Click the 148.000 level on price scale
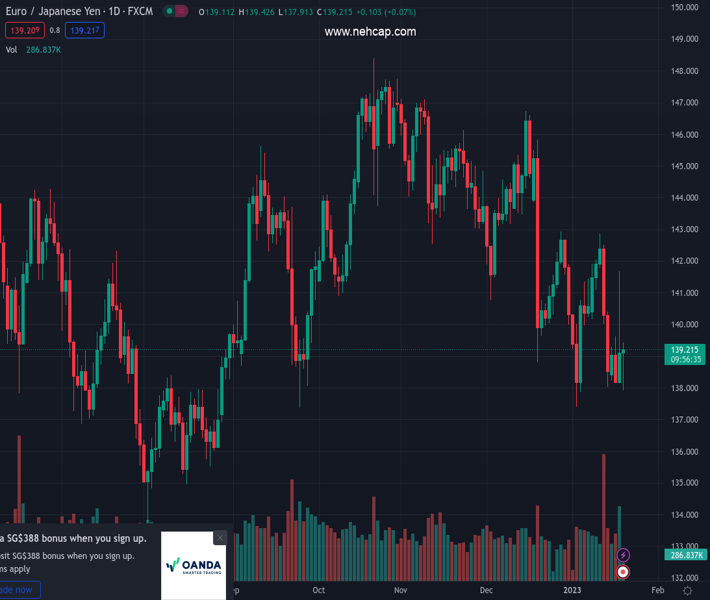 [684, 71]
